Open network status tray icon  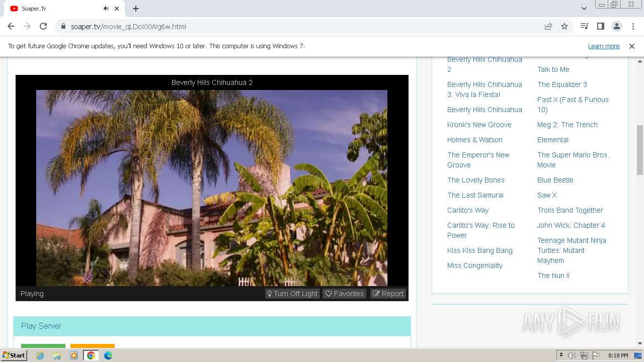tap(584, 355)
